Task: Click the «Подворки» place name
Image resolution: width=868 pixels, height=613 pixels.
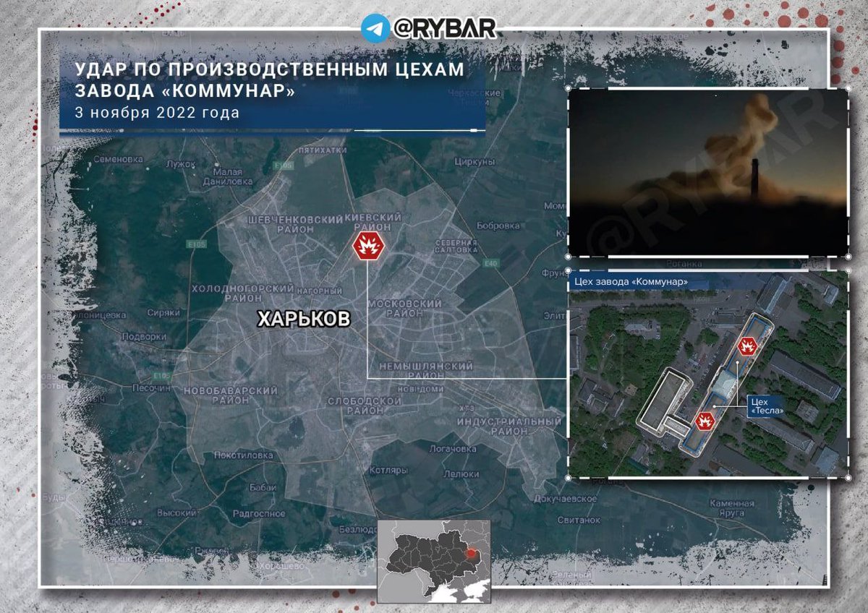Action: point(143,336)
